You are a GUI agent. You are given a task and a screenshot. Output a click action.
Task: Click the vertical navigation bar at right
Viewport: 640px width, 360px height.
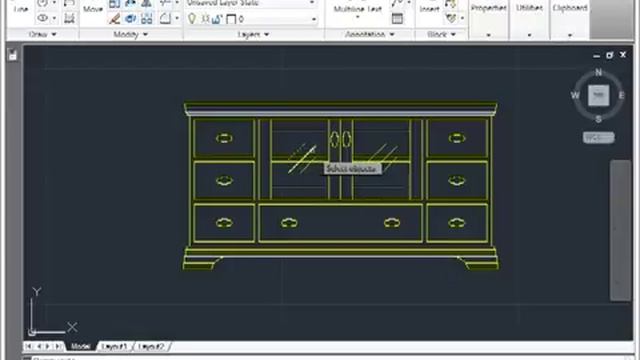coord(620,231)
